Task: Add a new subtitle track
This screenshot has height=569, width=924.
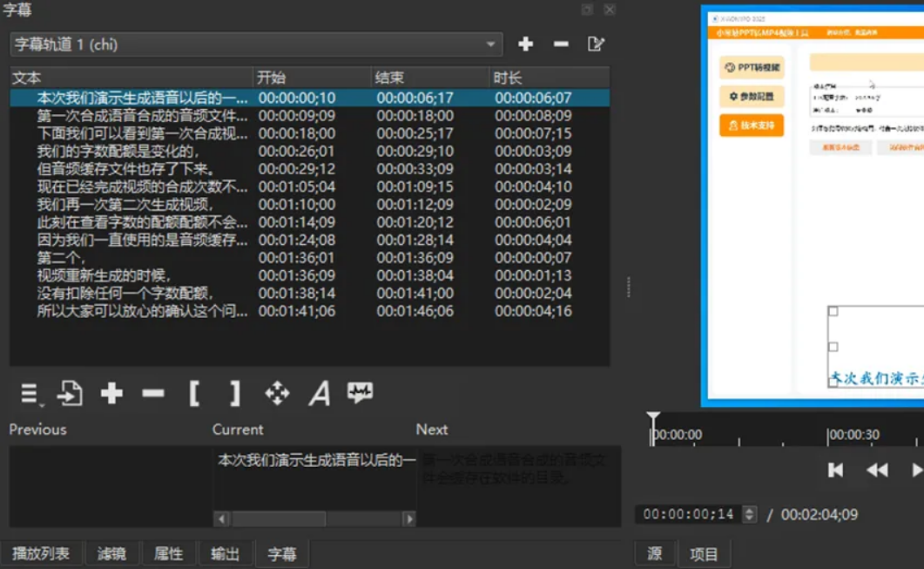Action: point(525,44)
